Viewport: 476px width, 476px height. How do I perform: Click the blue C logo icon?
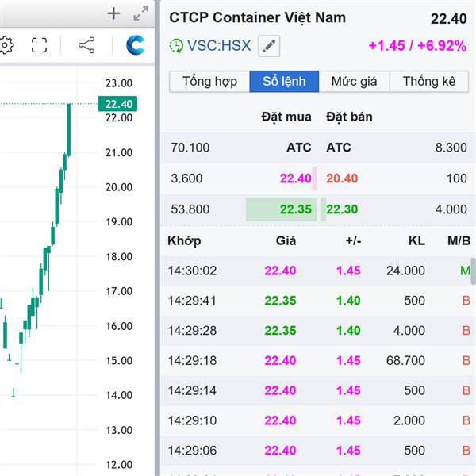tap(135, 45)
